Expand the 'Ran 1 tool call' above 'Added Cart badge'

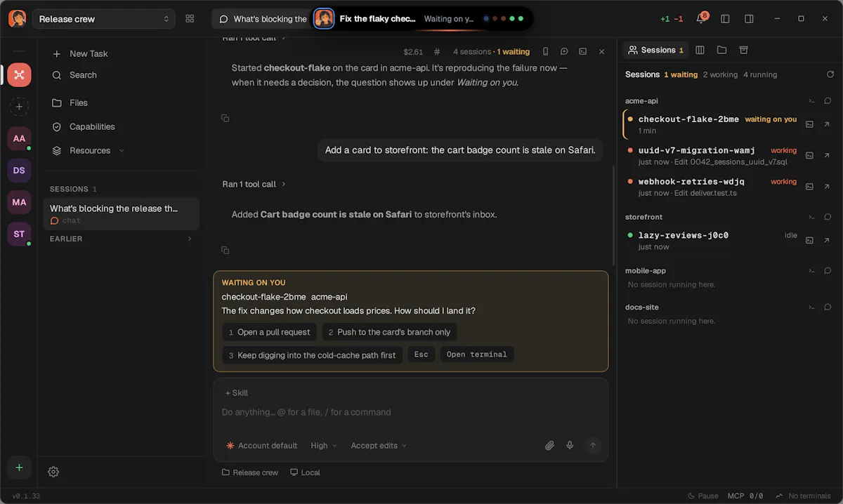[x=254, y=184]
